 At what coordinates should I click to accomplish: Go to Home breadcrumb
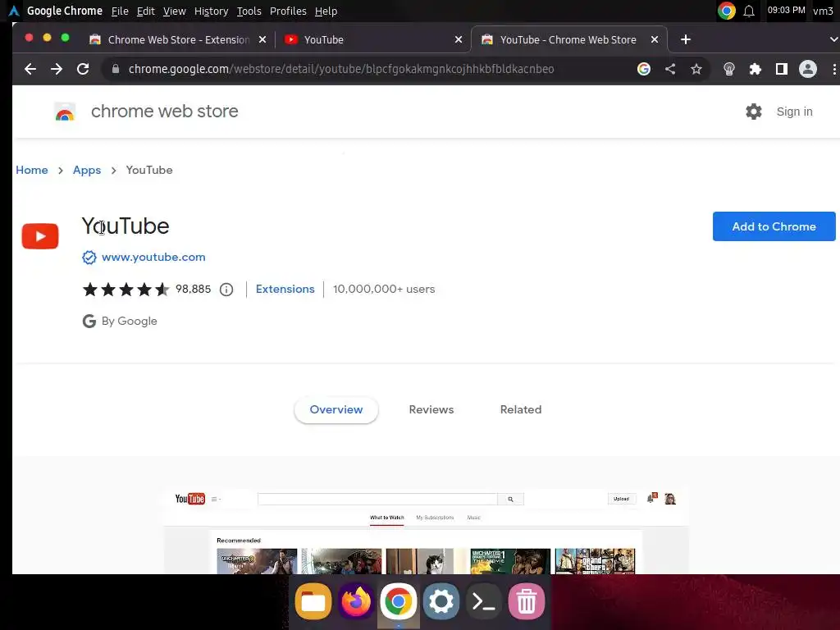pyautogui.click(x=32, y=171)
